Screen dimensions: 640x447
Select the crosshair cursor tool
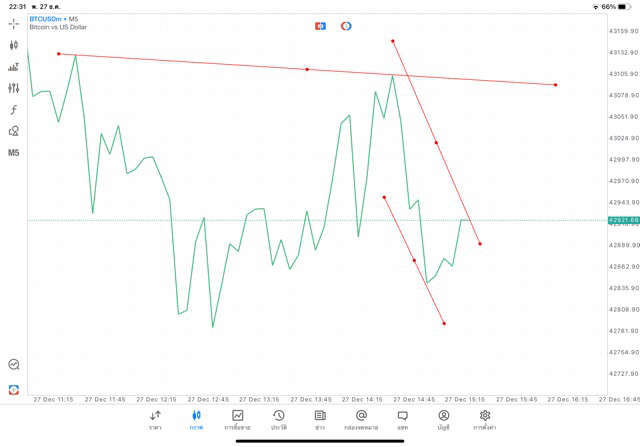coord(13,24)
